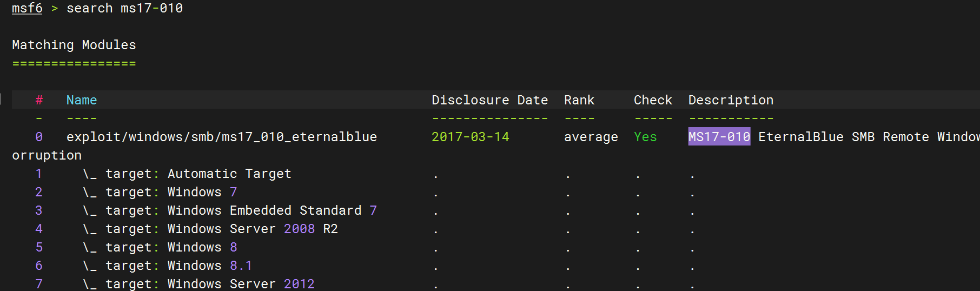
Task: Click the 'Check' column header
Action: (653, 100)
